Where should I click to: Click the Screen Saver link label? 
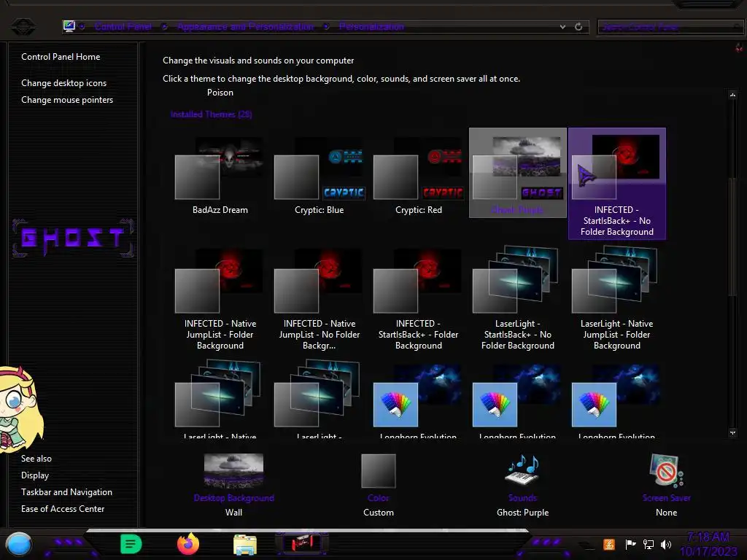tap(666, 498)
